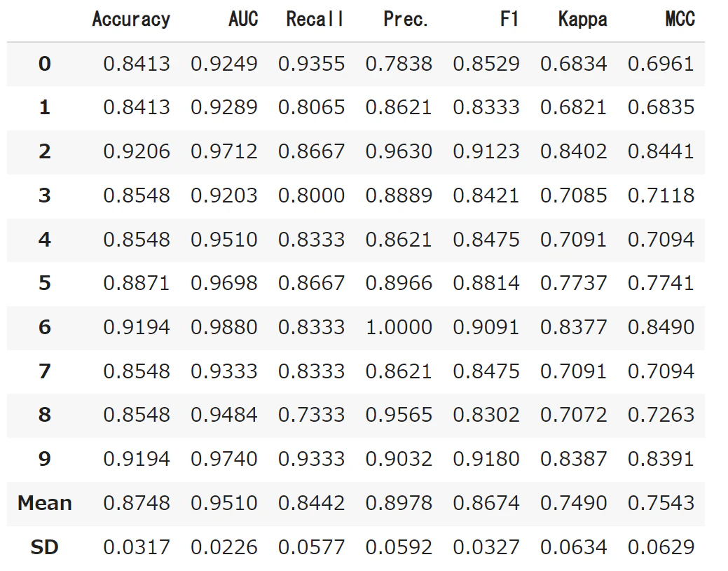Screen dimensions: 728x571
Task: Click Prec. value 0.9630
Action: (399, 152)
